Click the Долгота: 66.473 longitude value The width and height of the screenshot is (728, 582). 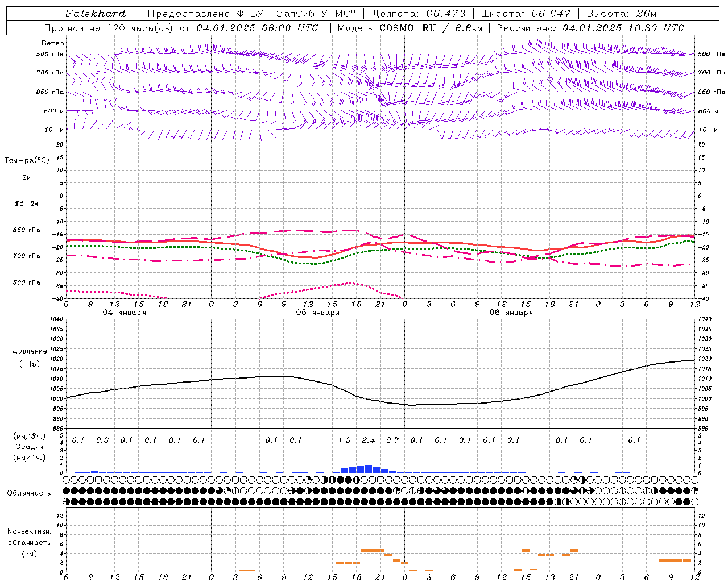click(419, 14)
